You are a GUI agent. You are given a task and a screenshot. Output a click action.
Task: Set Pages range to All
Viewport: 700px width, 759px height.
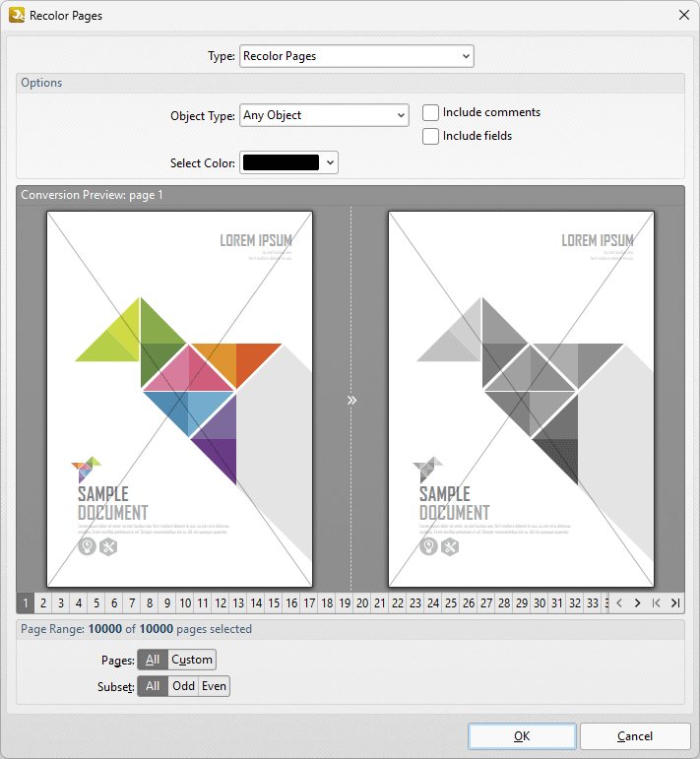point(153,660)
